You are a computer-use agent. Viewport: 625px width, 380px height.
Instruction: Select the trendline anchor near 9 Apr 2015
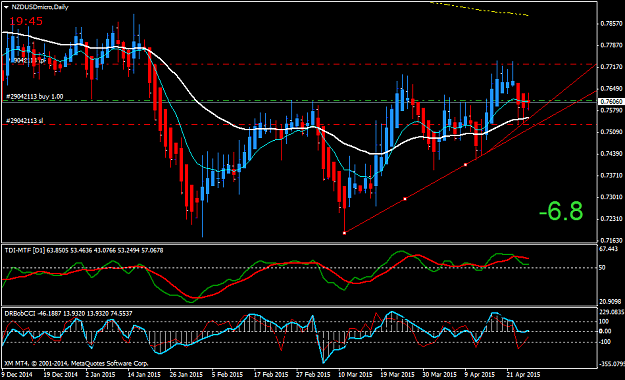tap(465, 164)
